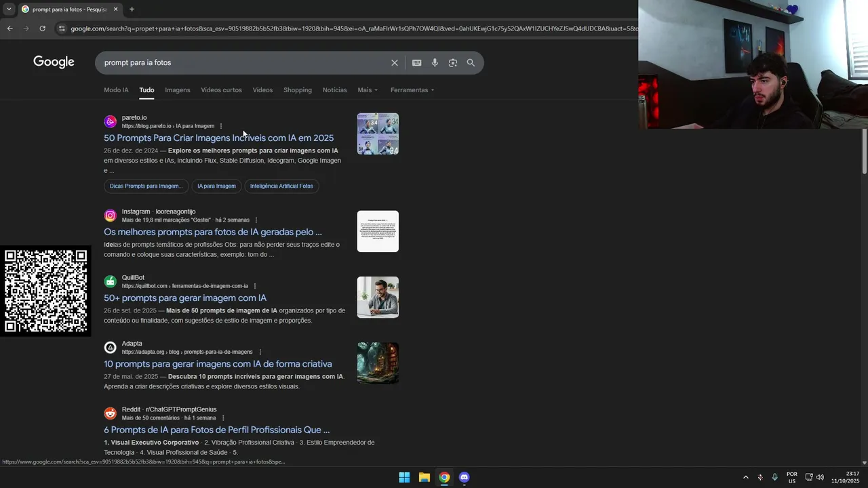The image size is (868, 488).
Task: Open more options for the QuillBot result
Action: (x=254, y=286)
